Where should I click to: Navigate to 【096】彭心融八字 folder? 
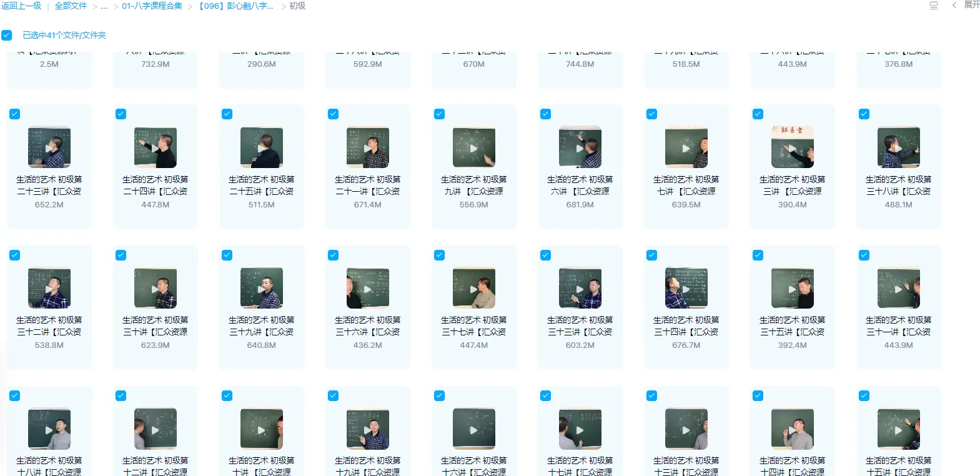[235, 6]
